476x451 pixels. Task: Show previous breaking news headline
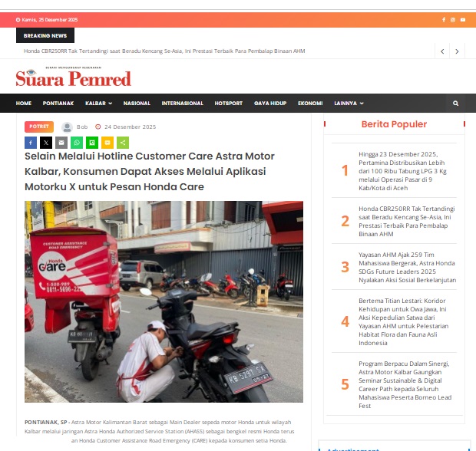tap(442, 51)
